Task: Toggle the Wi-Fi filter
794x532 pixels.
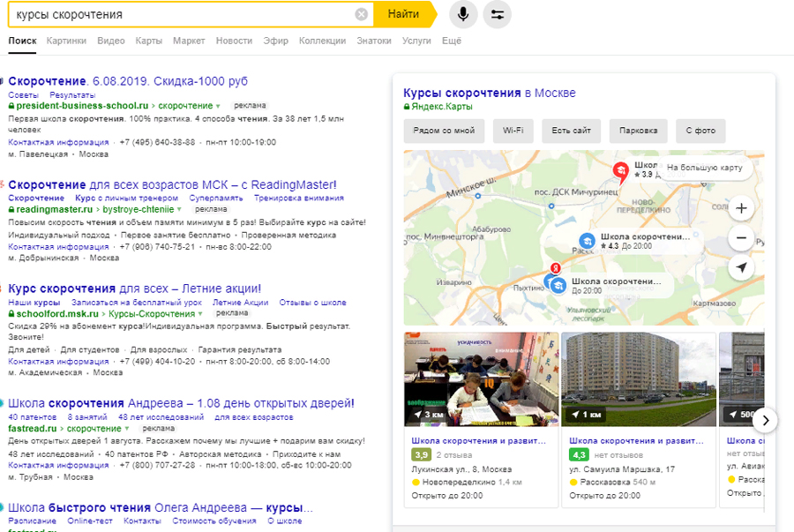Action: pyautogui.click(x=513, y=131)
